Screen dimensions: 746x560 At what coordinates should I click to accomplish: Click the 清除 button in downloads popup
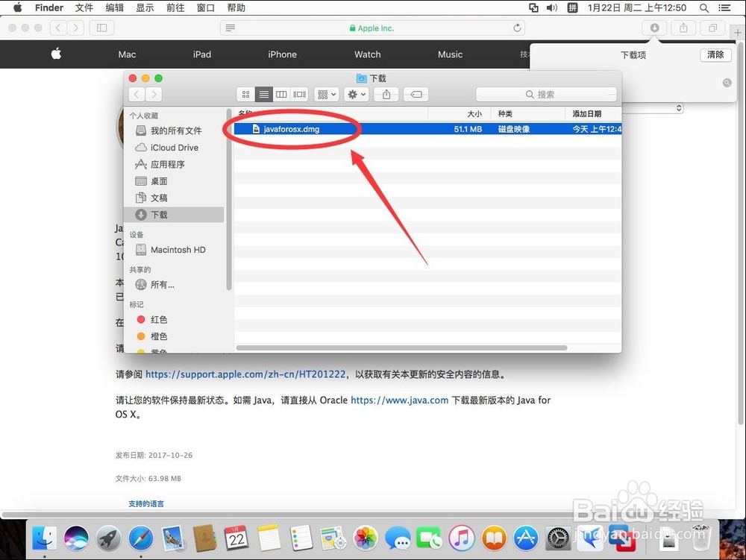click(x=715, y=54)
